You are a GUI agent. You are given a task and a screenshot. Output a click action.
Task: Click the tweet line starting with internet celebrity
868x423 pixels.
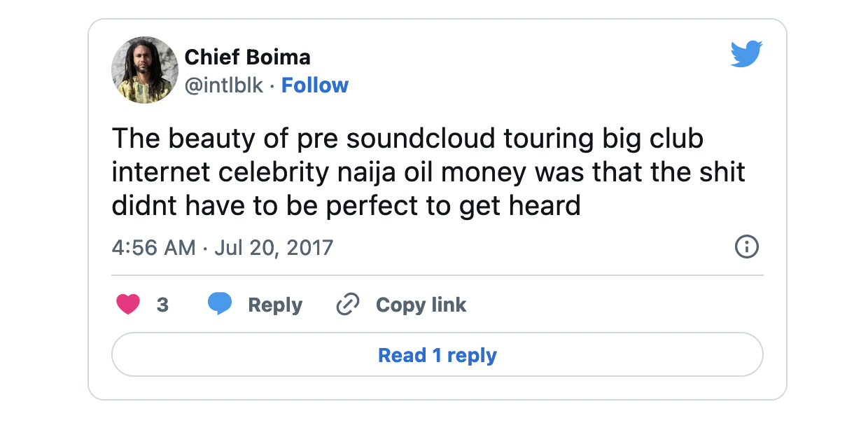(x=428, y=172)
